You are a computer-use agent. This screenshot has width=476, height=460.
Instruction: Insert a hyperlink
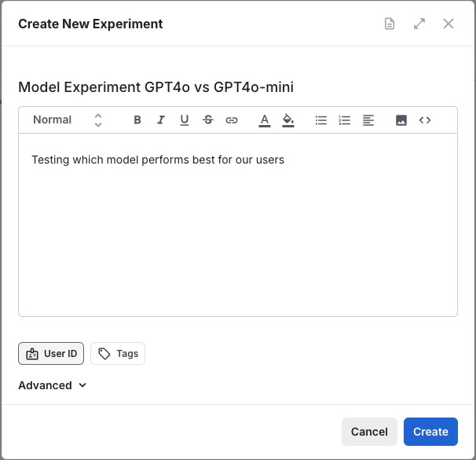232,120
